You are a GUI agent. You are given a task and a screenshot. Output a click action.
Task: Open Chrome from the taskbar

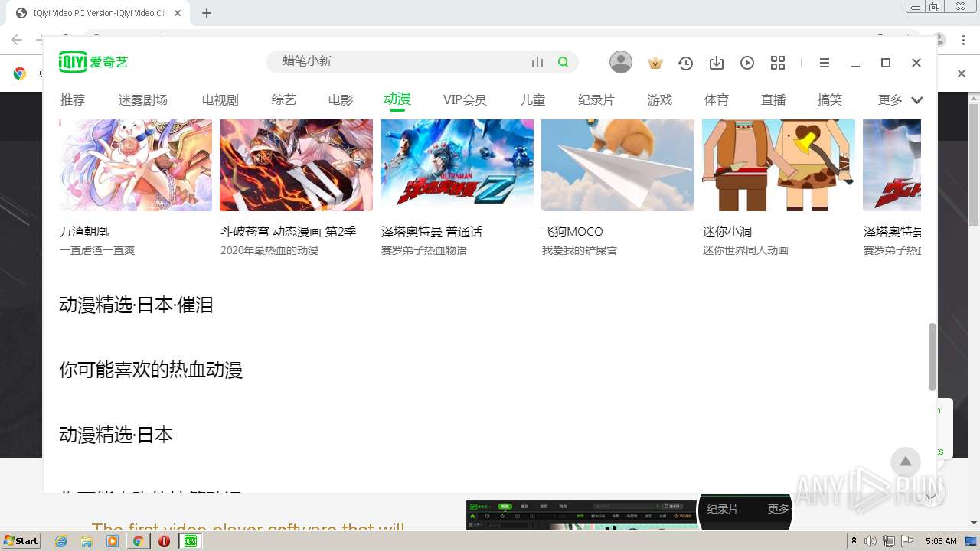138,541
